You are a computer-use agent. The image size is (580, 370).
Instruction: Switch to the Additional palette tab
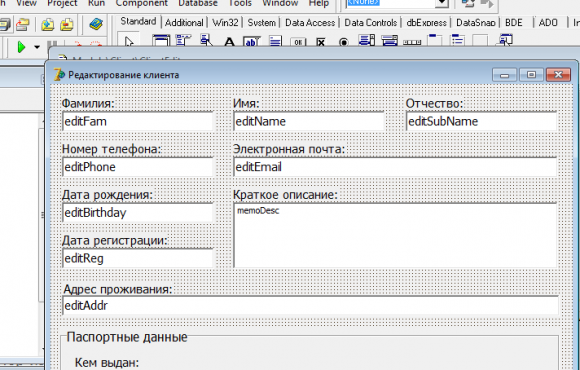pos(184,23)
